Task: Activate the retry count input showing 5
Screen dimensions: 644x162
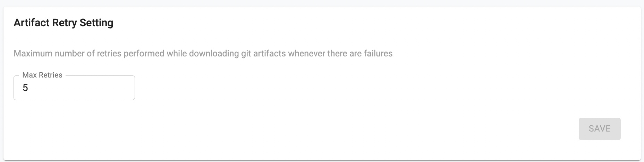Action: click(x=74, y=88)
